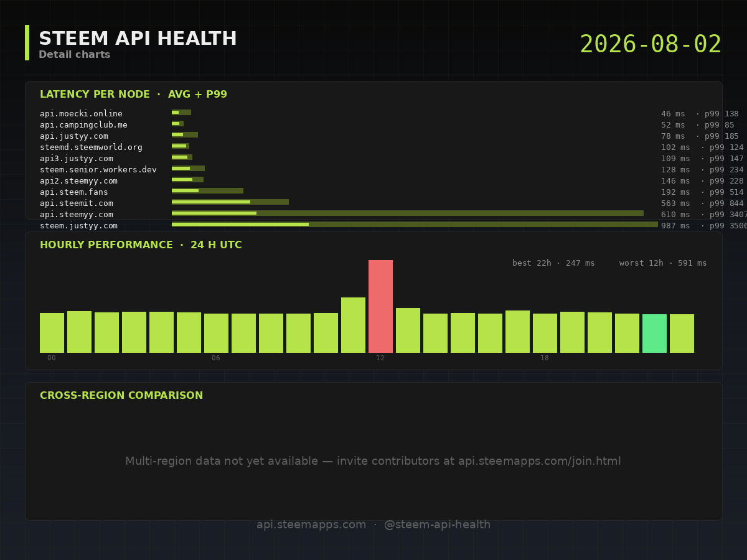Screen dimensions: 747x560
Task: Click the hourly bar above the 00 label
Action: pos(52,333)
